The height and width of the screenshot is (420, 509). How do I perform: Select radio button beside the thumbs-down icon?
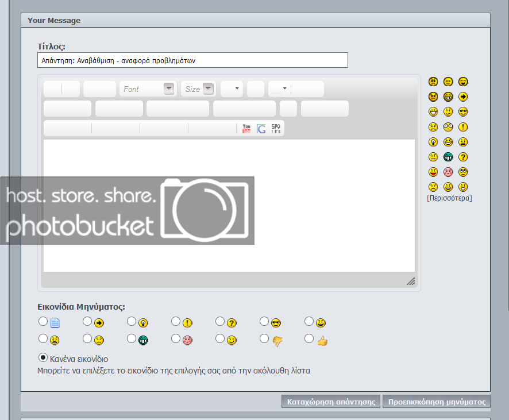[264, 338]
